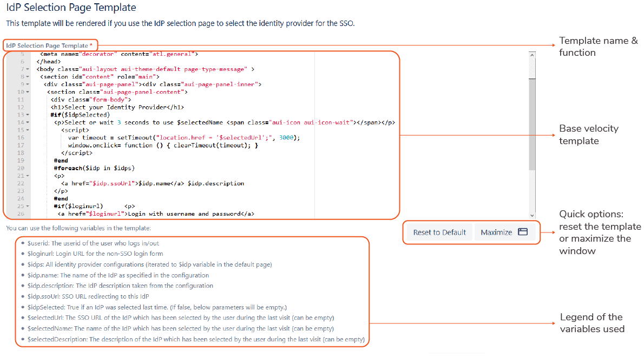
Task: Click the scrollbar down arrow of the editor
Action: tap(532, 215)
